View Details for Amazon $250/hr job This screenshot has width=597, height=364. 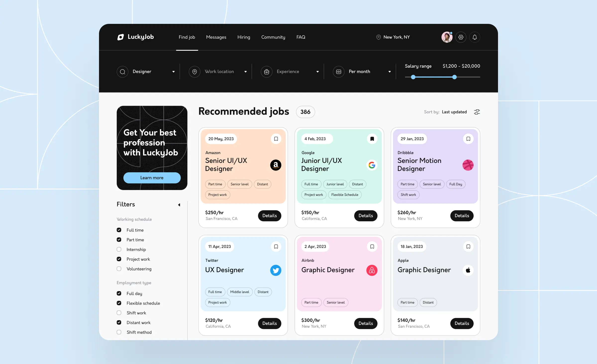tap(269, 216)
